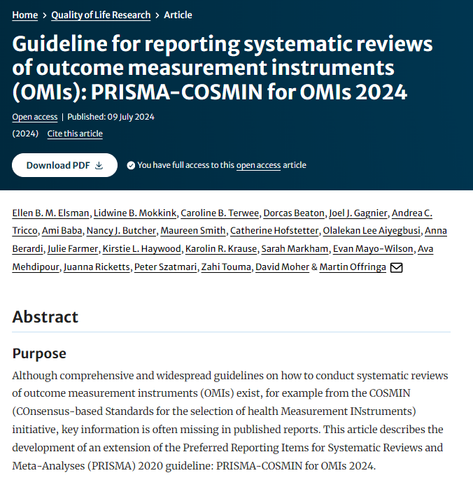The height and width of the screenshot is (487, 473).
Task: Open author Zahi Touma
Action: (x=226, y=267)
